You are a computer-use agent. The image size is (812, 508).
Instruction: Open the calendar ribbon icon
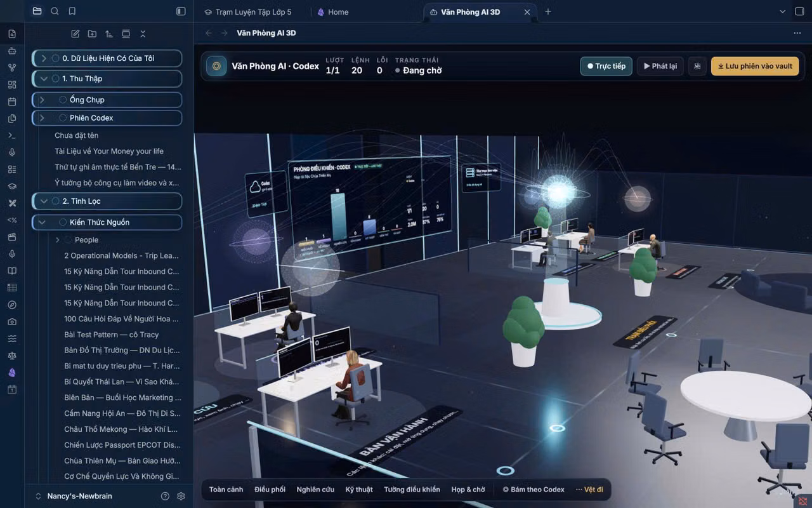[12, 102]
